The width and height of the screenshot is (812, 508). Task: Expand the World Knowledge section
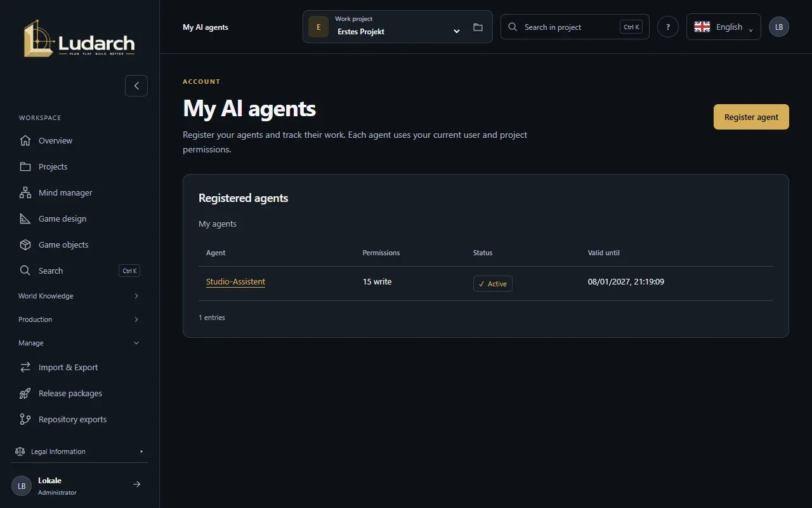79,296
